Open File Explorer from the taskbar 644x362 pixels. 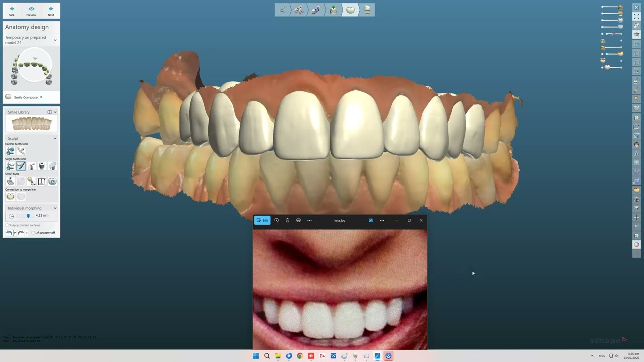tap(278, 356)
